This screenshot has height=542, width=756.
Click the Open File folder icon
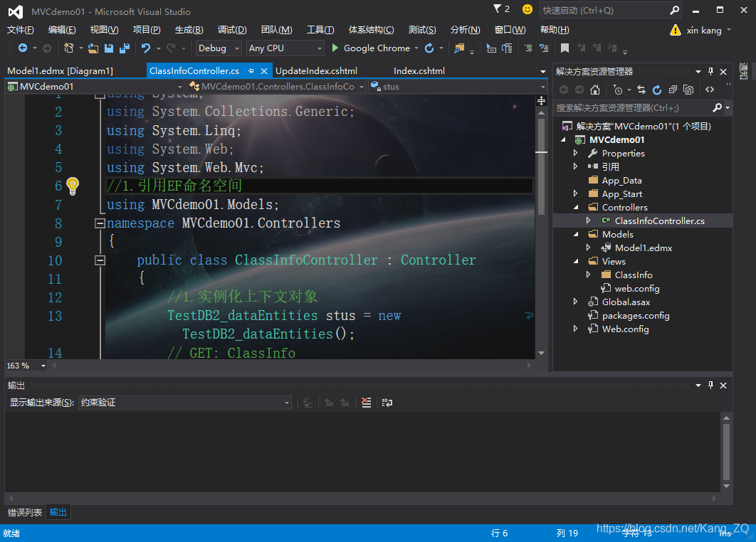click(x=93, y=48)
